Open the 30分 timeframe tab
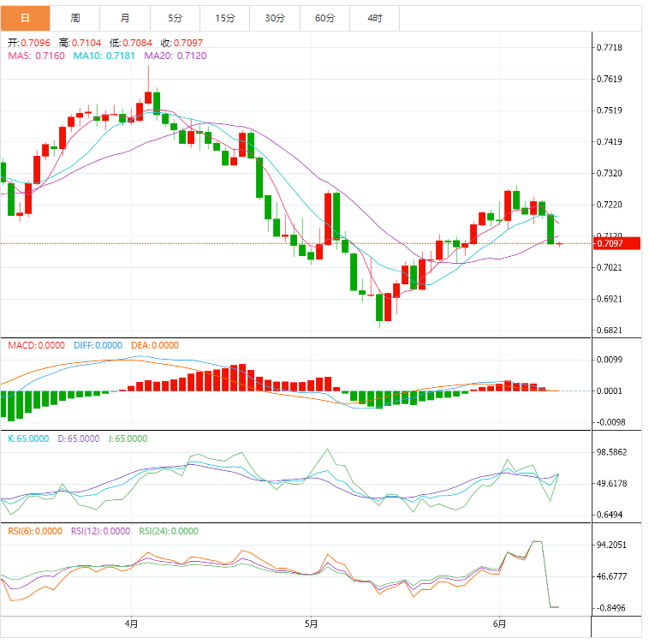649x644 pixels. [x=275, y=18]
